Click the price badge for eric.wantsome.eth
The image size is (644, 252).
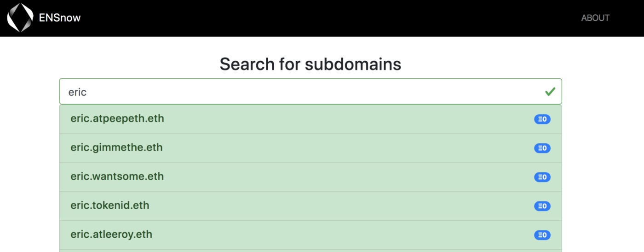[542, 177]
